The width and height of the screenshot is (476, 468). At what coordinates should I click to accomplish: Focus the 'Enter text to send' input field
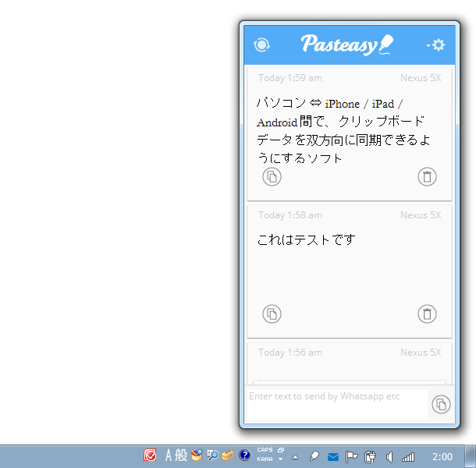coord(338,404)
